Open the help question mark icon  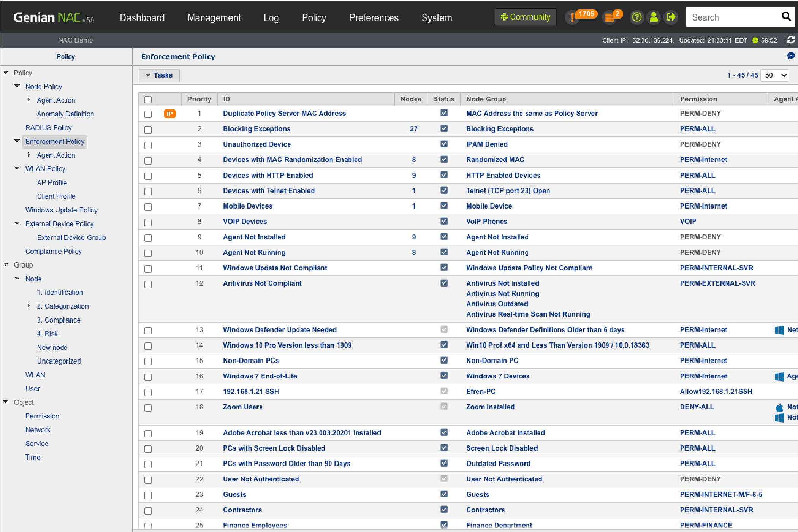click(x=637, y=17)
